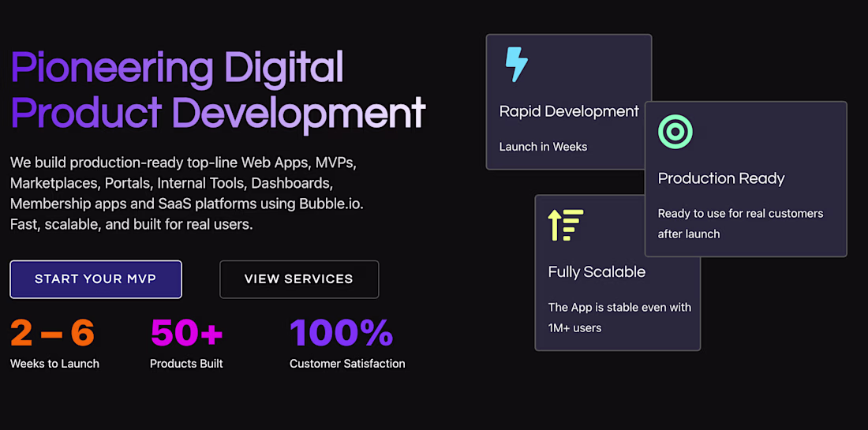Click the Production Ready card heading
Image resolution: width=868 pixels, height=430 pixels.
pos(721,179)
